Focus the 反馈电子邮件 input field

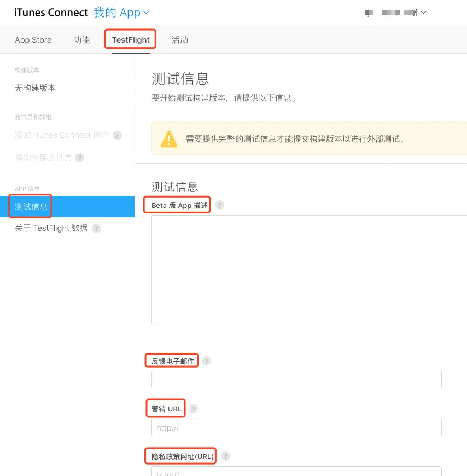point(296,380)
